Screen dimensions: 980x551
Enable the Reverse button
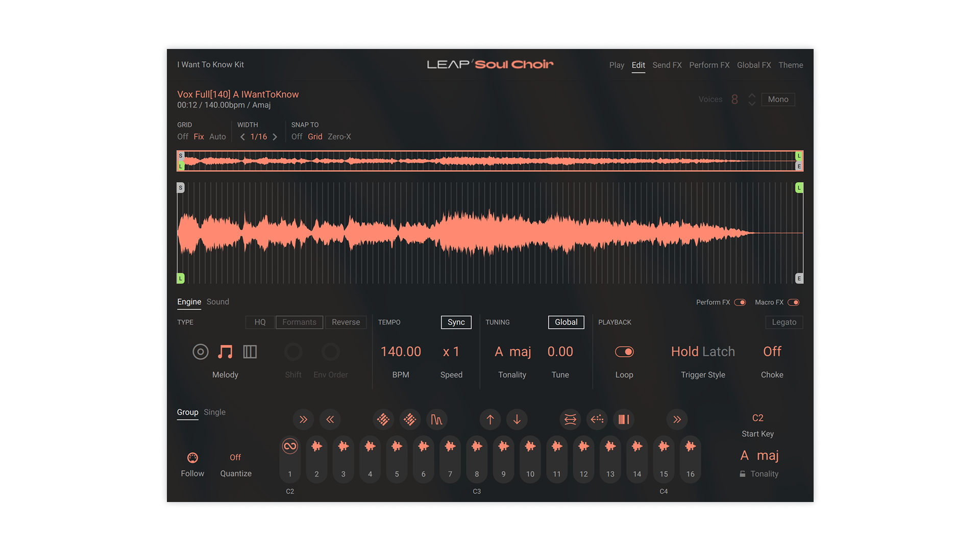pos(346,322)
